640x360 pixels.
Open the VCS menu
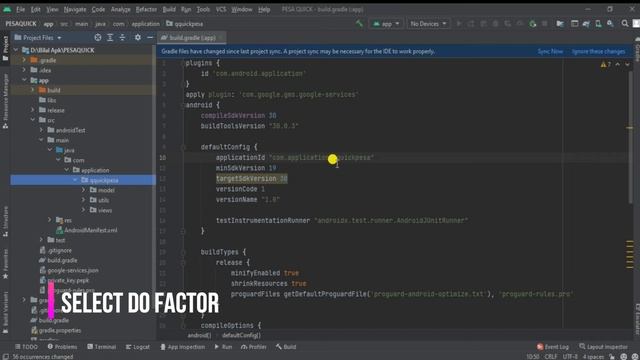[x=221, y=9]
